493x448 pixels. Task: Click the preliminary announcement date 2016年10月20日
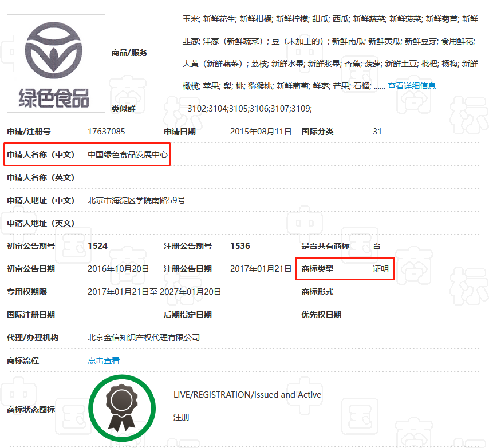119,269
